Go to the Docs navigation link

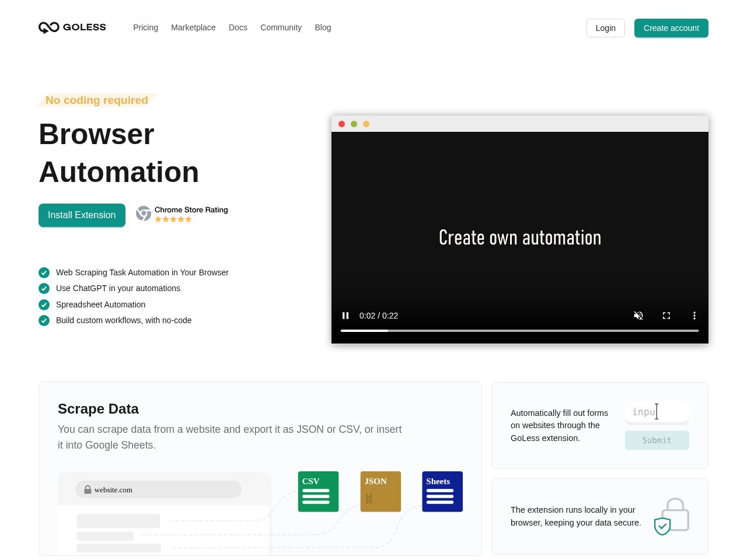point(238,27)
